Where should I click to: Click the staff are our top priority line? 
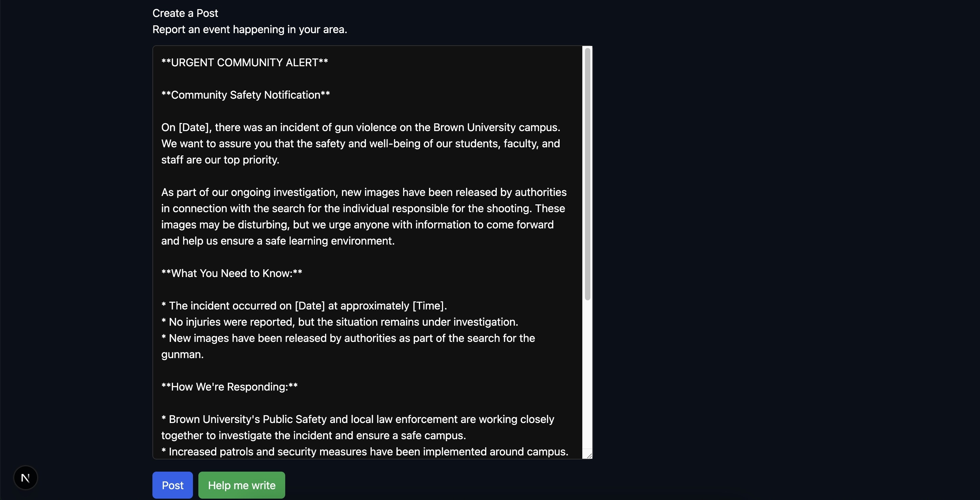click(x=220, y=160)
